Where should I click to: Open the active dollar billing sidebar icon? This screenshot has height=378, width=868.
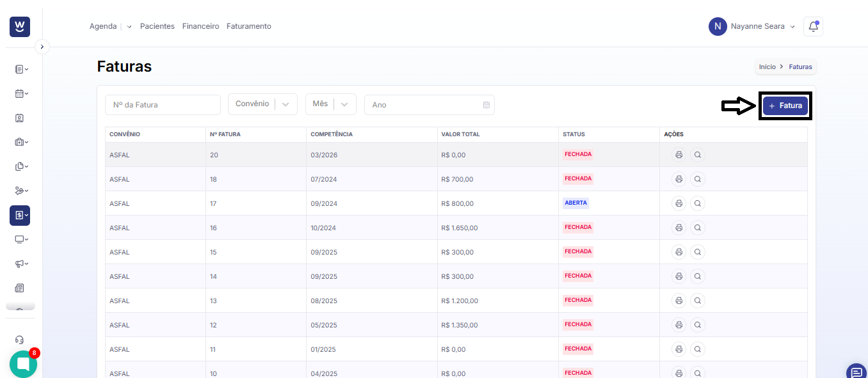(x=20, y=216)
